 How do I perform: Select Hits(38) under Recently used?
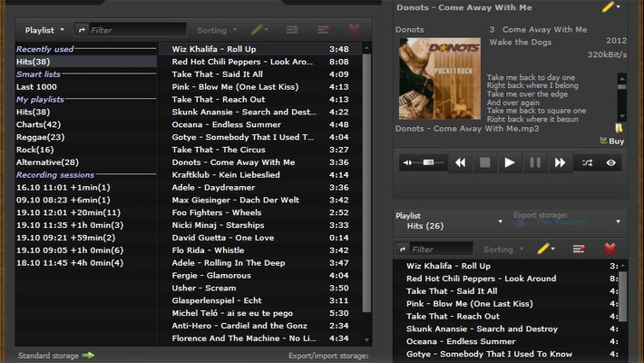click(x=86, y=62)
